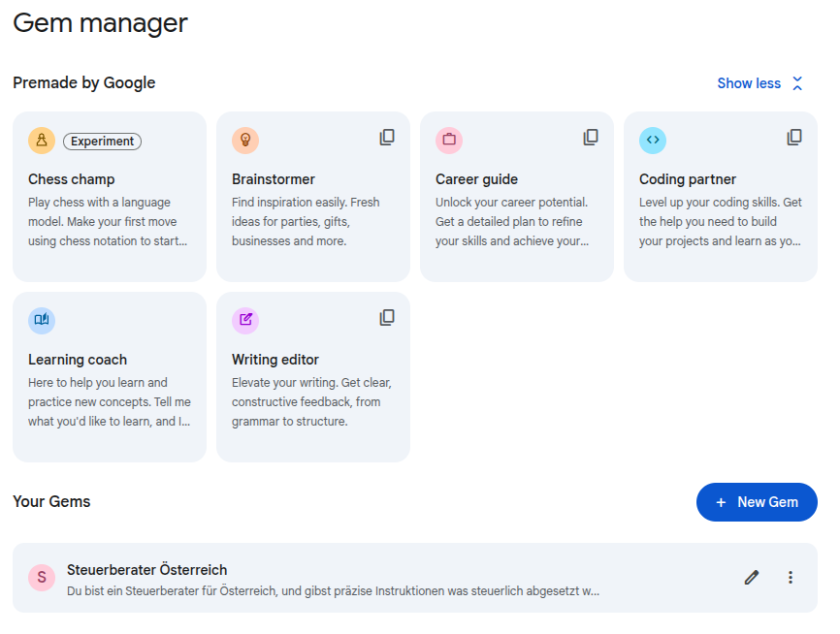Image resolution: width=840 pixels, height=634 pixels.
Task: Open the Learning coach gem title
Action: 78,360
